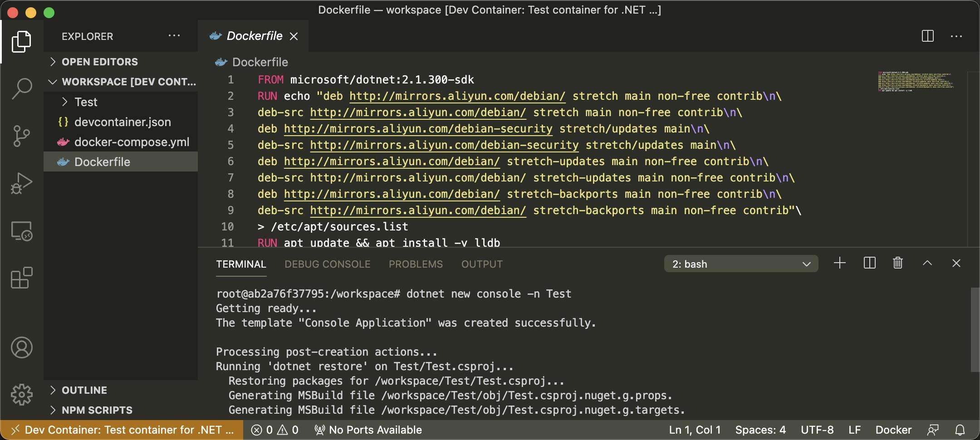
Task: Click /etc/apt/sources.list text on line 10
Action: click(339, 227)
